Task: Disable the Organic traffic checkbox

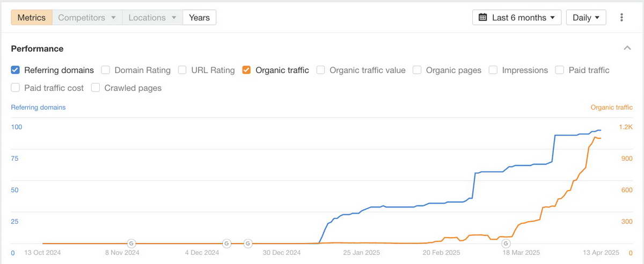Action: [x=247, y=70]
